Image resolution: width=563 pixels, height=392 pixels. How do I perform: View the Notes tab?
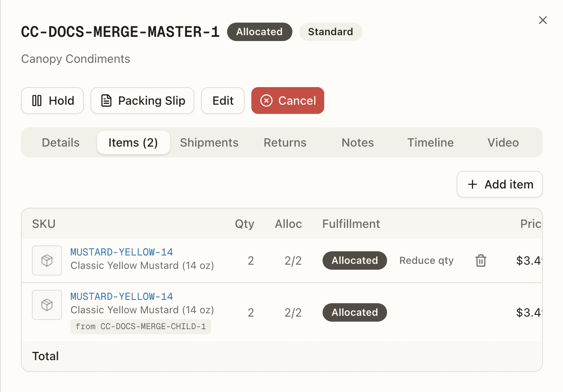[x=358, y=142]
